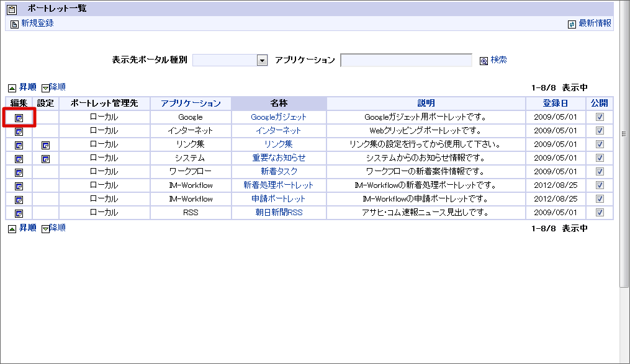
Task: Open 表示先ポータル種別 dropdown
Action: pos(230,60)
